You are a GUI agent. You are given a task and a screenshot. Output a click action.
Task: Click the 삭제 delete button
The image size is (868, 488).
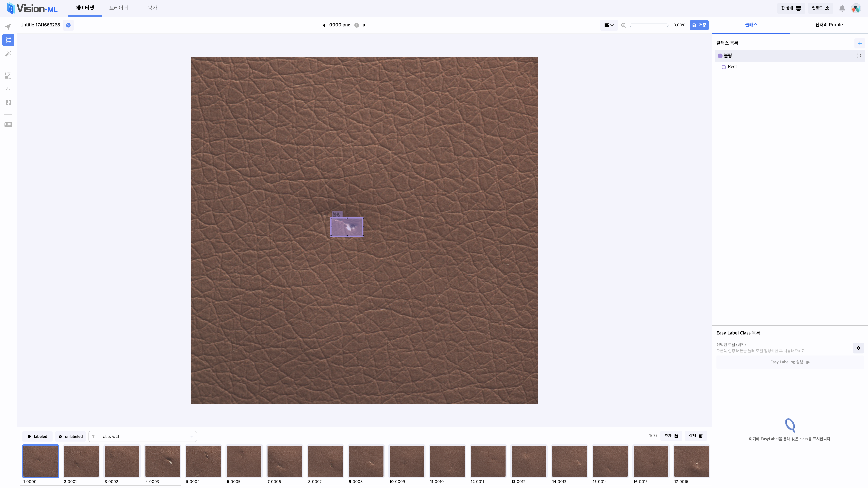(x=696, y=436)
